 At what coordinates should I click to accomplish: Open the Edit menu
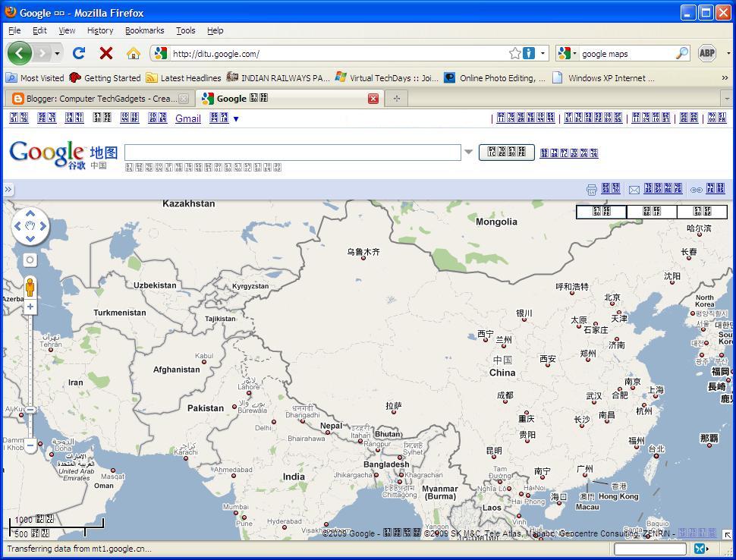[x=39, y=30]
